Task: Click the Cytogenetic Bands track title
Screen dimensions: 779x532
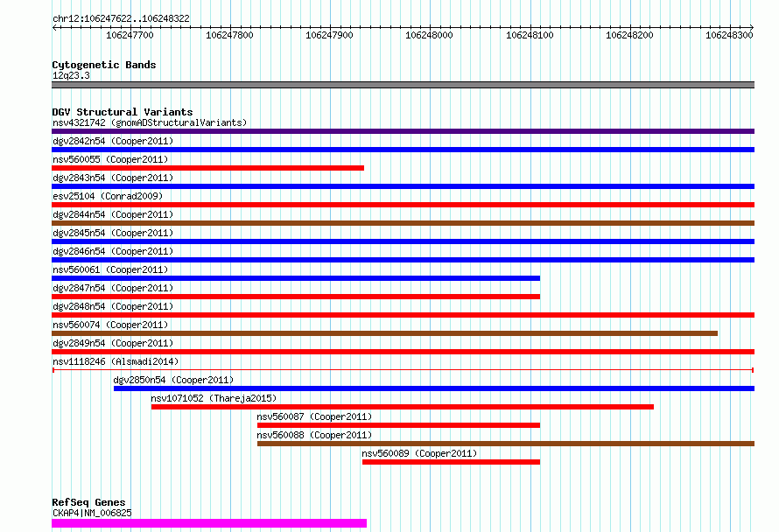Action: [104, 65]
